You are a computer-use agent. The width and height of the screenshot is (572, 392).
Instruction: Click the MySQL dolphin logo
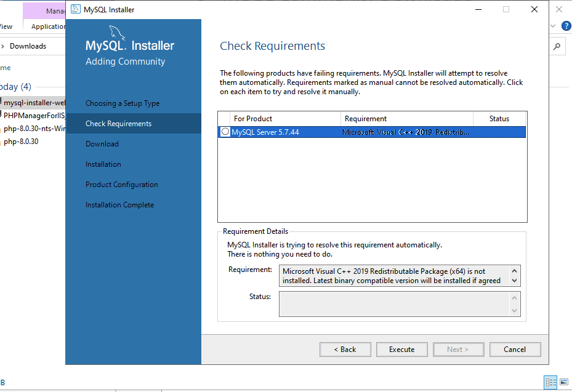[117, 33]
